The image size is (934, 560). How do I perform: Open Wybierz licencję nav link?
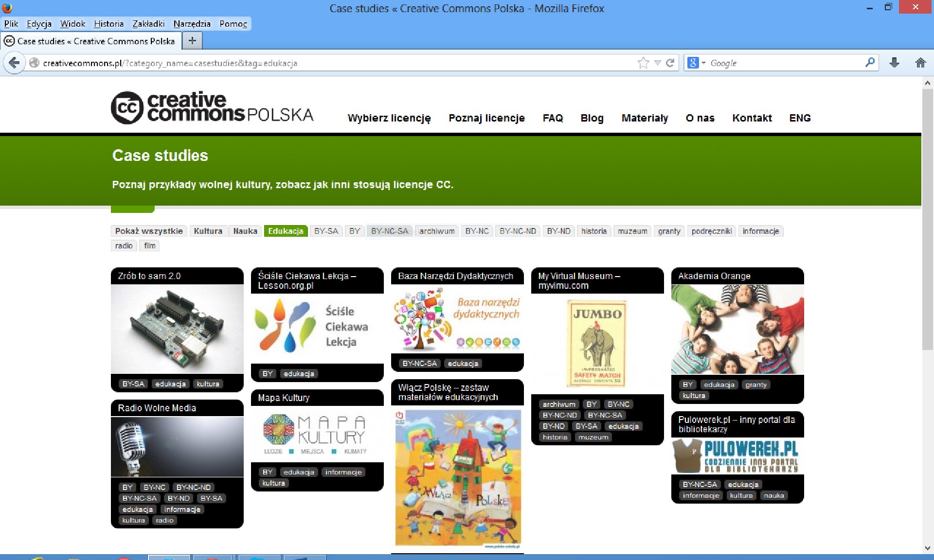(x=389, y=118)
